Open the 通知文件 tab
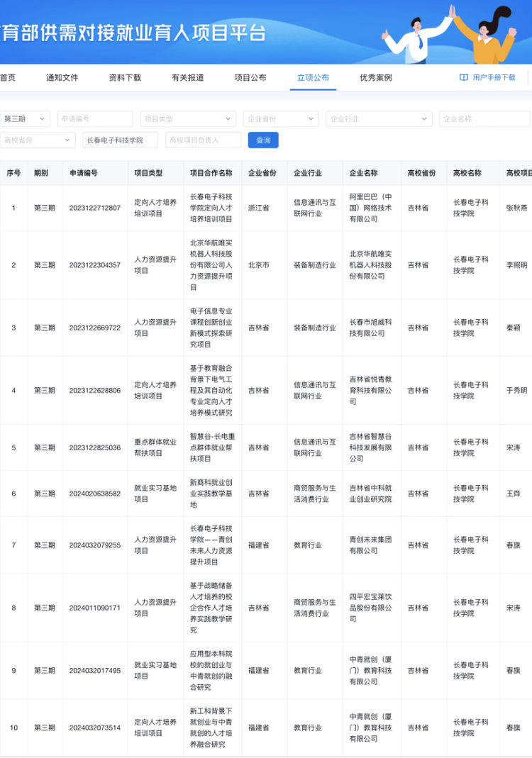The width and height of the screenshot is (532, 758). (62, 77)
